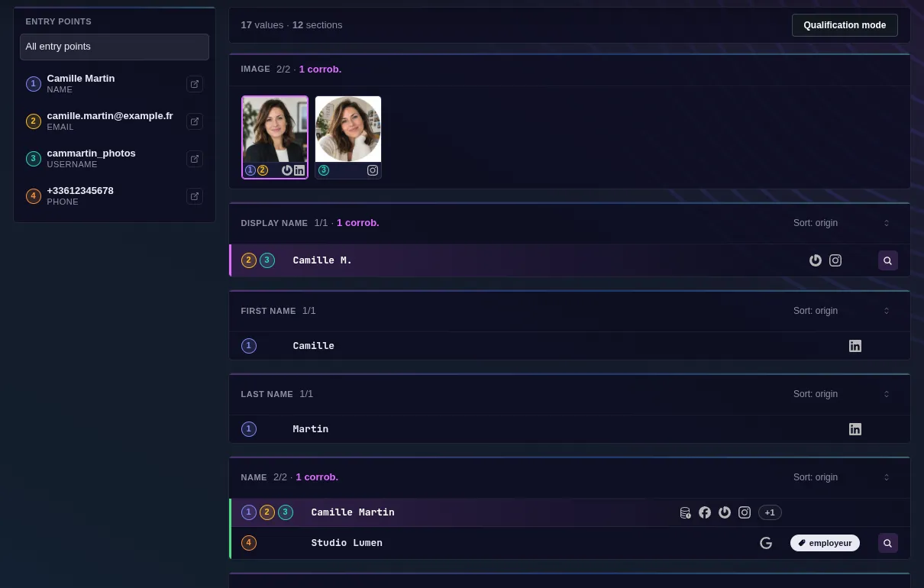Click Gravatar icon under first profile photo

tap(287, 170)
